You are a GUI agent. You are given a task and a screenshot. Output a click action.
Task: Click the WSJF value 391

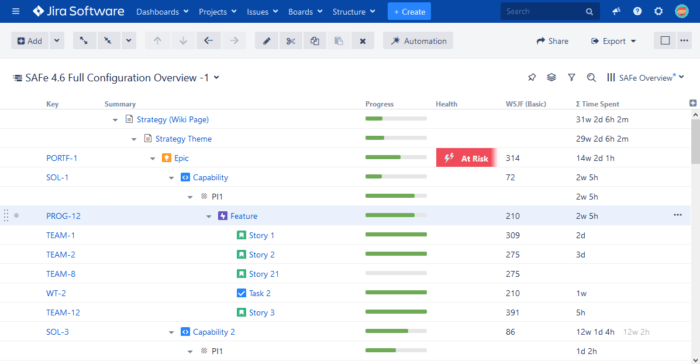tap(512, 313)
